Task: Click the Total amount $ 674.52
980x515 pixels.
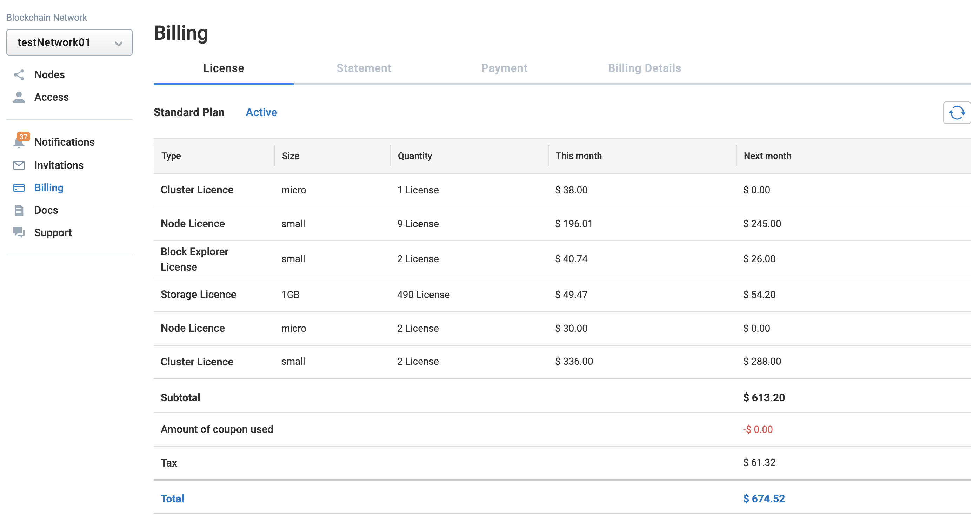Action: click(764, 499)
